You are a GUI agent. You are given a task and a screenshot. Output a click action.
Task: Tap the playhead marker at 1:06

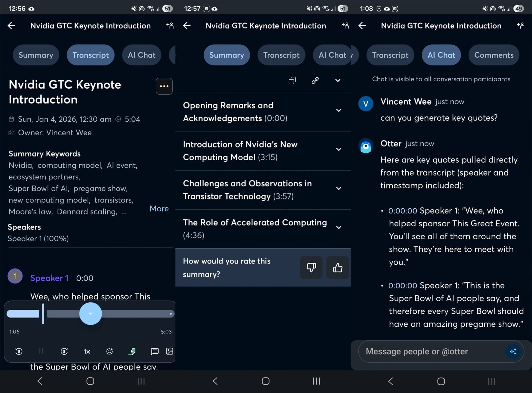(x=43, y=314)
